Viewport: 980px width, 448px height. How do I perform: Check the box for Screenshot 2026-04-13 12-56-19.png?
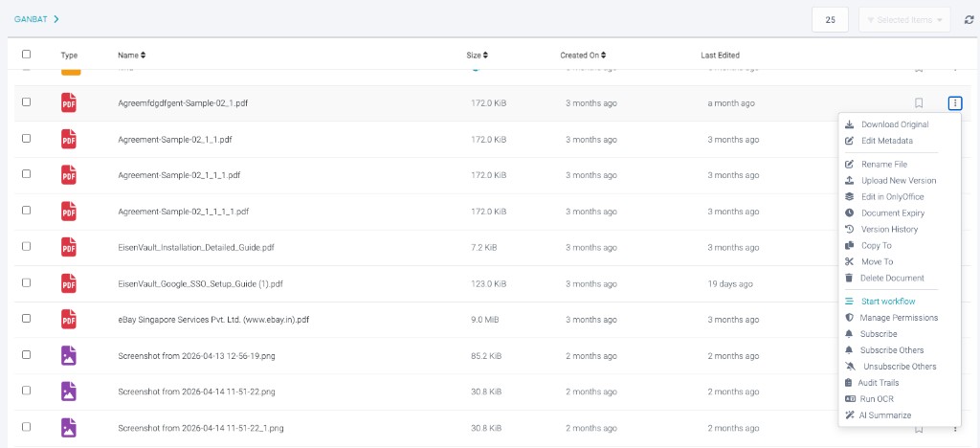[x=26, y=354]
